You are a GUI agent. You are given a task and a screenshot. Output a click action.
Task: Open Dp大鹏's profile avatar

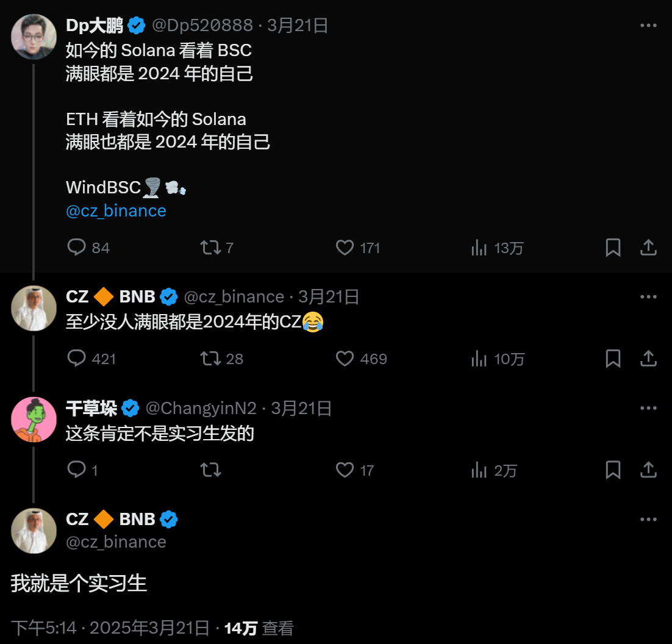pyautogui.click(x=34, y=37)
